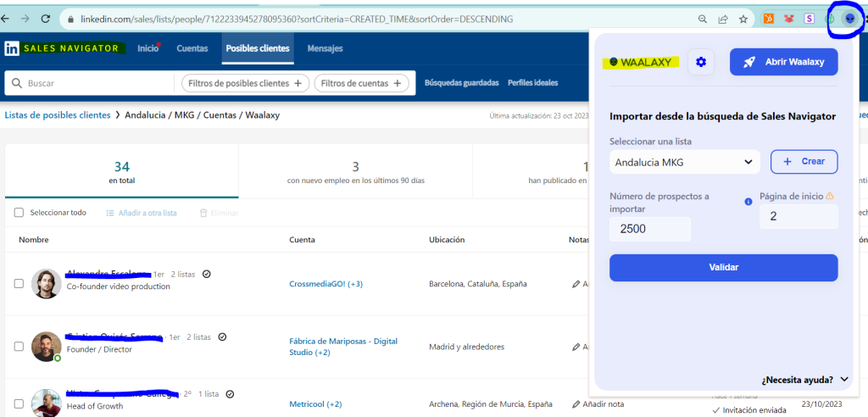The image size is (868, 417).
Task: Tick the Seleccionar todo checkbox
Action: (x=19, y=213)
